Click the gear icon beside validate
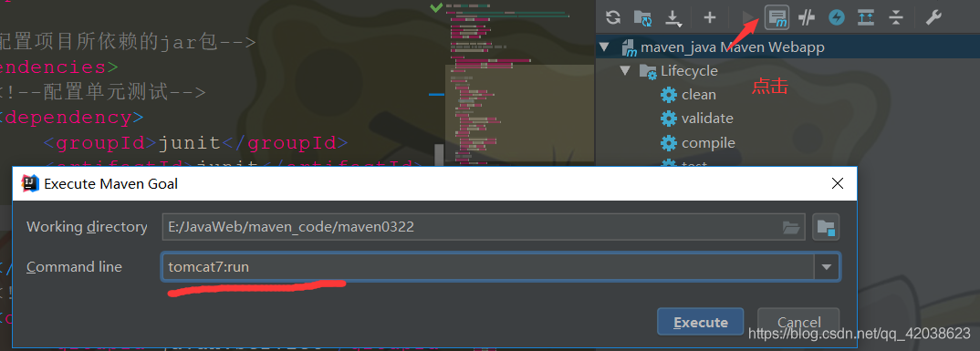980x351 pixels. [669, 119]
